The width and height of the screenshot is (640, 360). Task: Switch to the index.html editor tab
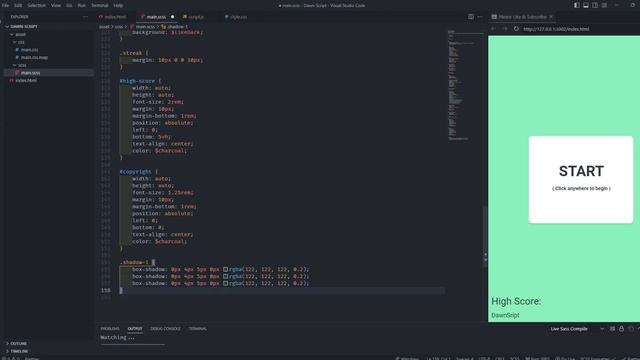113,17
